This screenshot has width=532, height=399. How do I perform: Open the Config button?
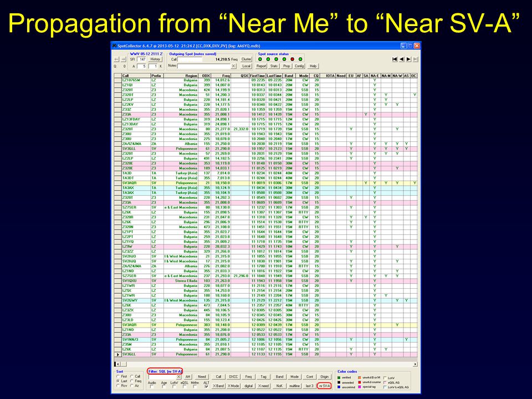[299, 66]
